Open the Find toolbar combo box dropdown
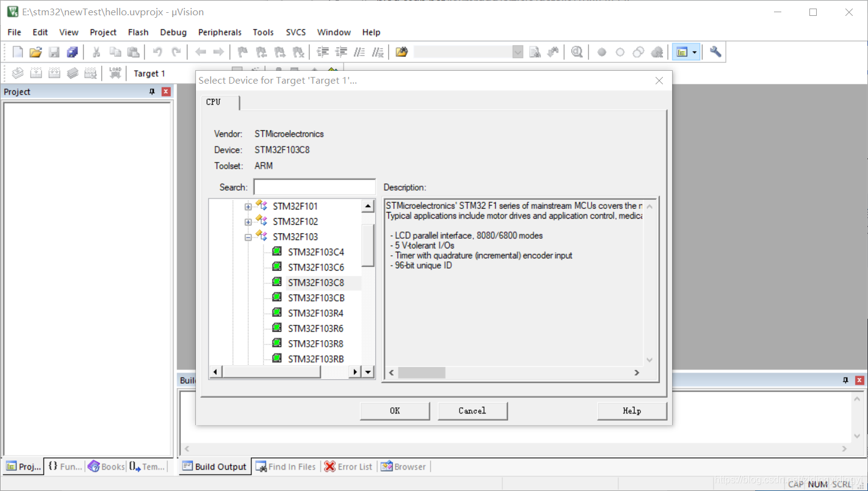Viewport: 868px width, 491px height. point(518,52)
